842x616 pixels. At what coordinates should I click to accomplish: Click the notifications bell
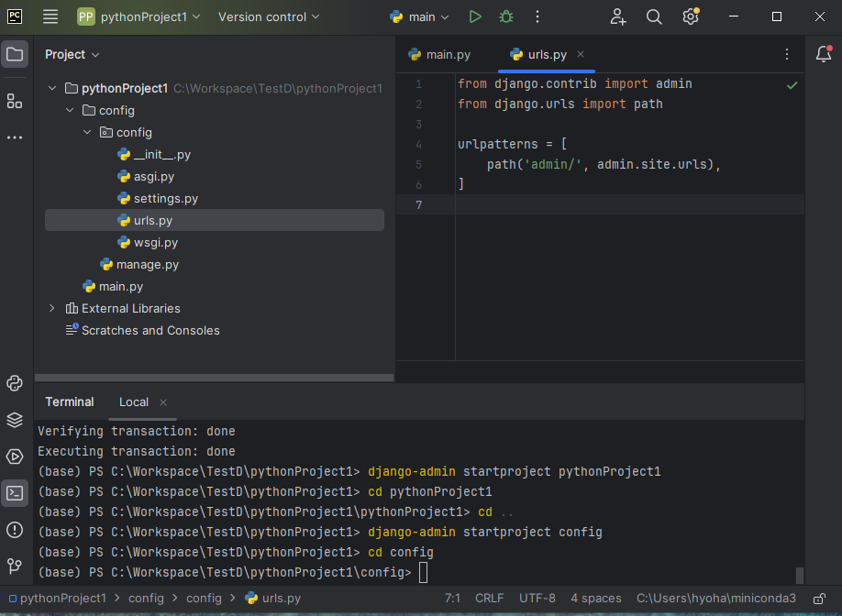pos(824,54)
